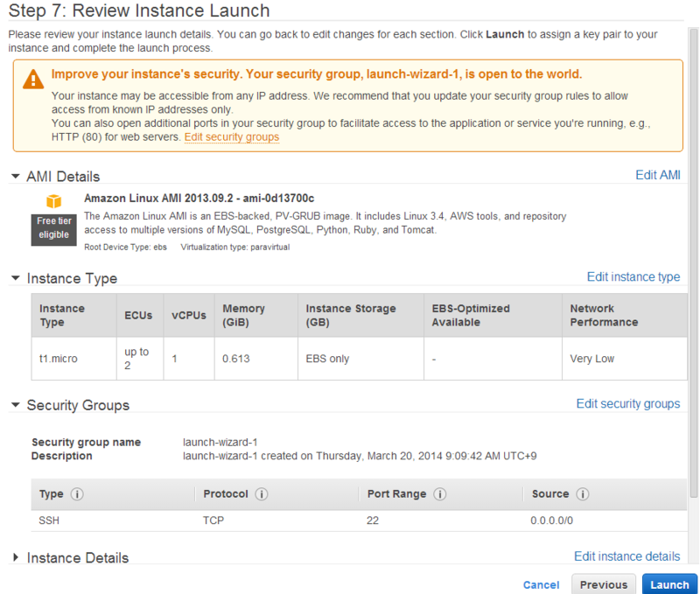Screen dimensions: 700x594
Task: Click the vertical scrollbar on the right
Action: tap(694, 263)
